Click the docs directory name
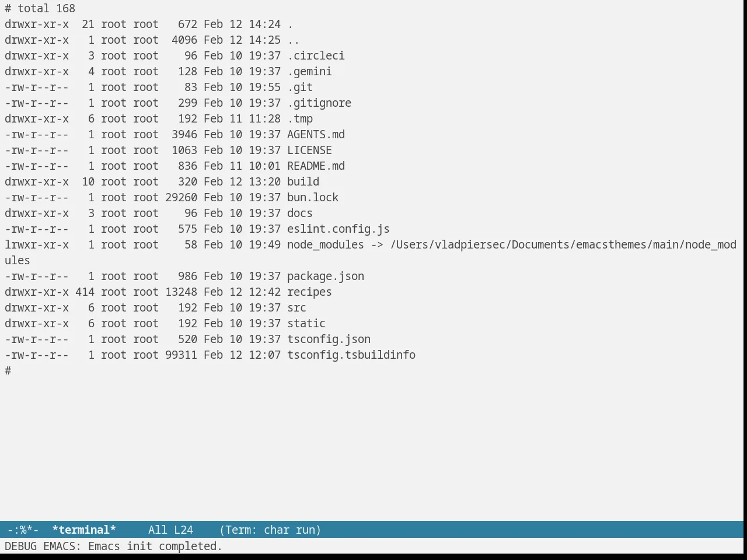The image size is (747, 560). pyautogui.click(x=300, y=213)
